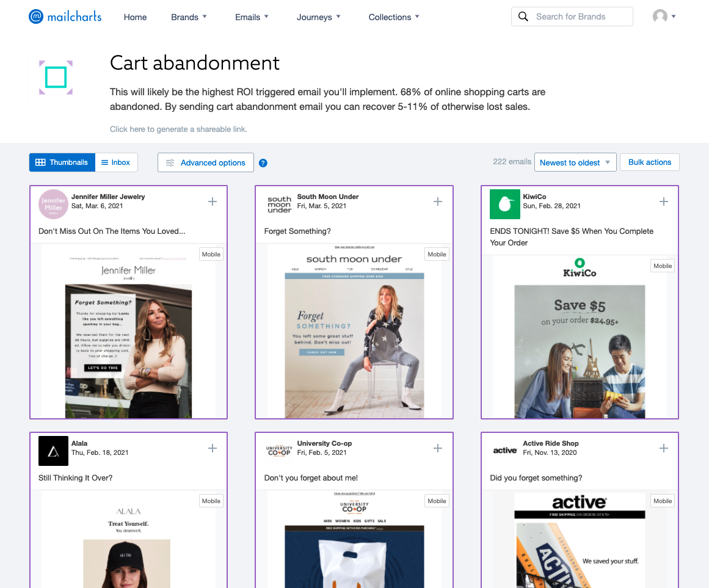Toggle Mobile view on Alala email
The image size is (709, 588).
[211, 501]
